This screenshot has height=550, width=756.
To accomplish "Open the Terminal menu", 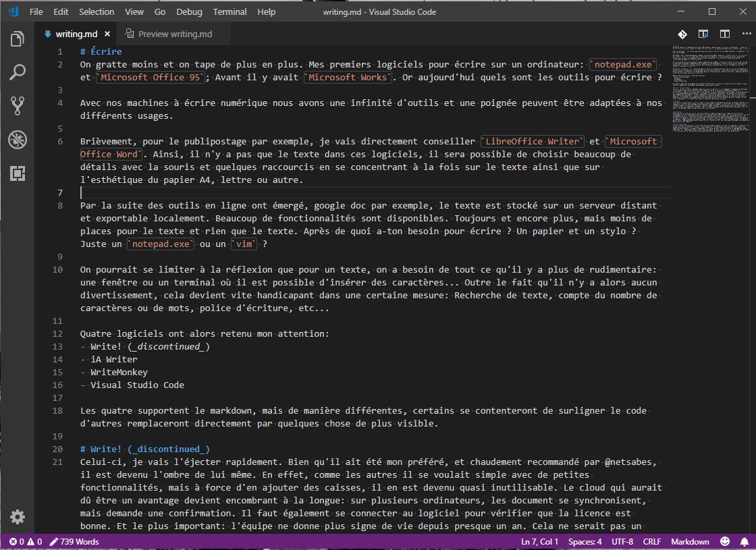I will (230, 11).
